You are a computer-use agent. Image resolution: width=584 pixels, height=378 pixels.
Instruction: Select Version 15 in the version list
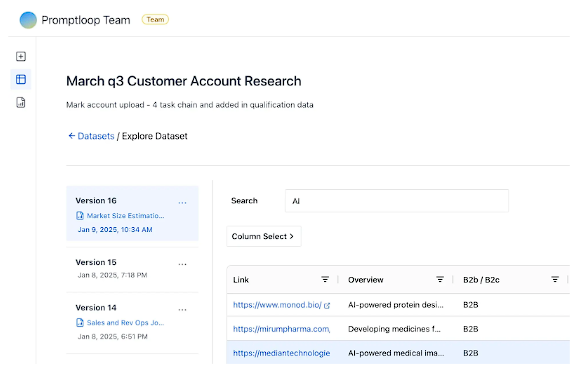tap(132, 270)
